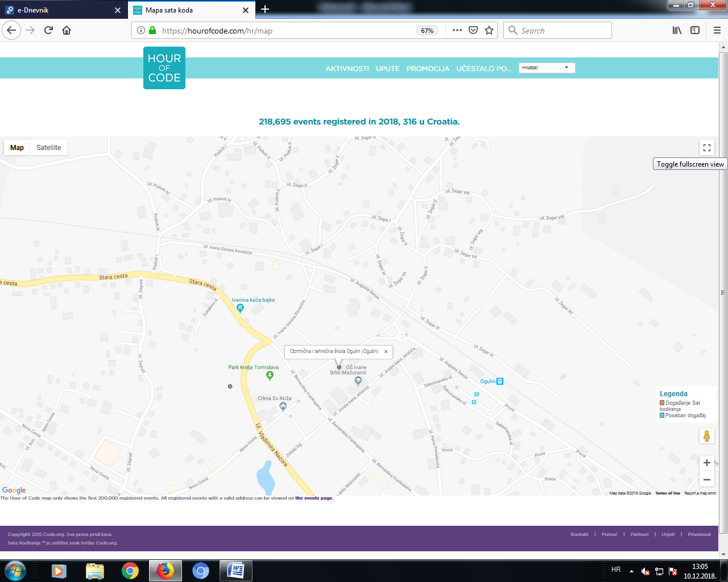Reload the page in Firefox

click(48, 31)
